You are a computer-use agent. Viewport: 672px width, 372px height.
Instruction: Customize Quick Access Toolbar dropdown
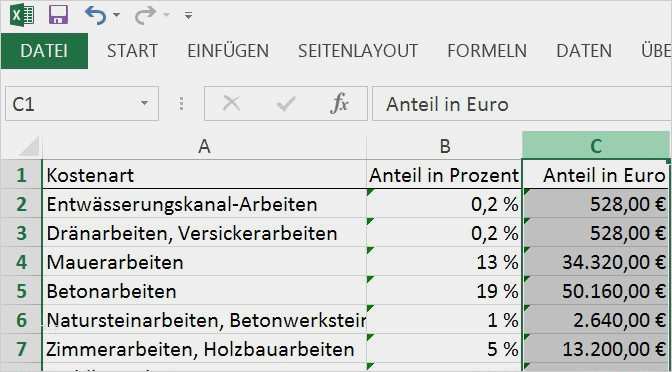coord(188,16)
